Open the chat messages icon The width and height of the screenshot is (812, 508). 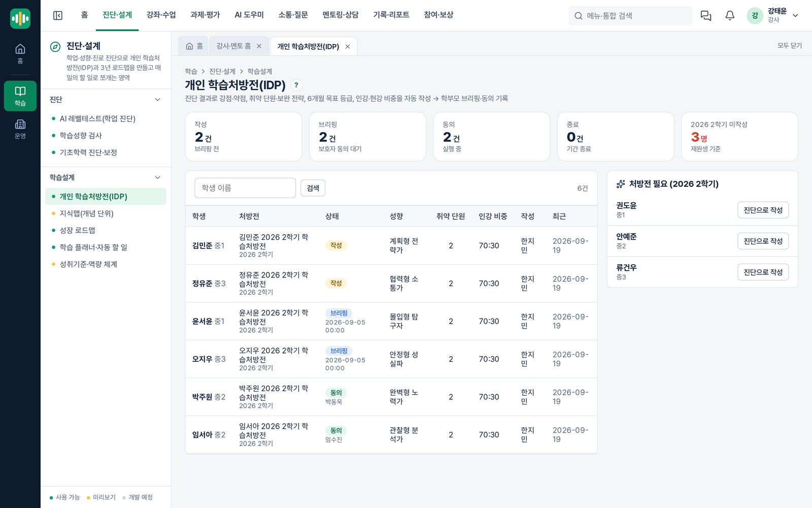point(705,15)
